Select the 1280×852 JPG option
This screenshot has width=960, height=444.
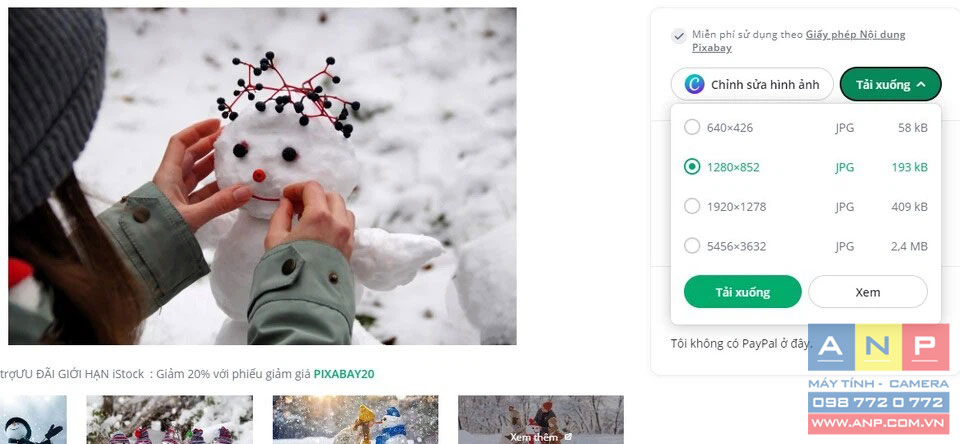tap(806, 167)
